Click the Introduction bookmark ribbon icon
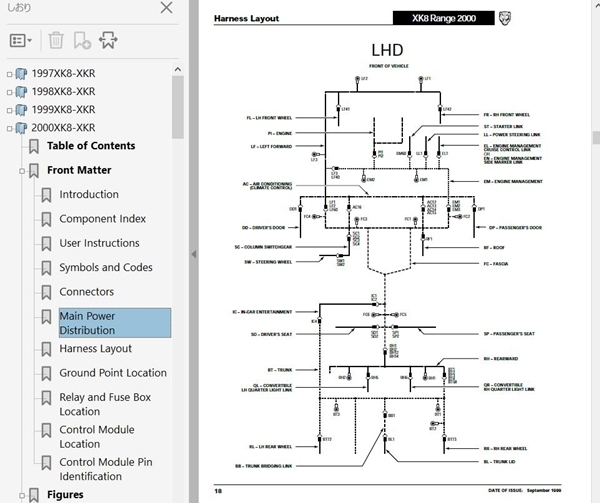Screen dimensions: 600x503 coord(46,195)
